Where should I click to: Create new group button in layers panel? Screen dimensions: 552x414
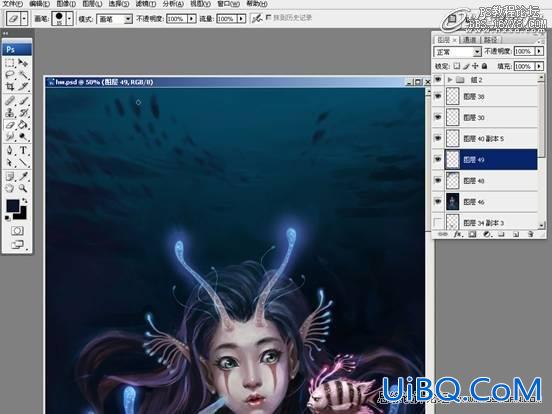502,234
